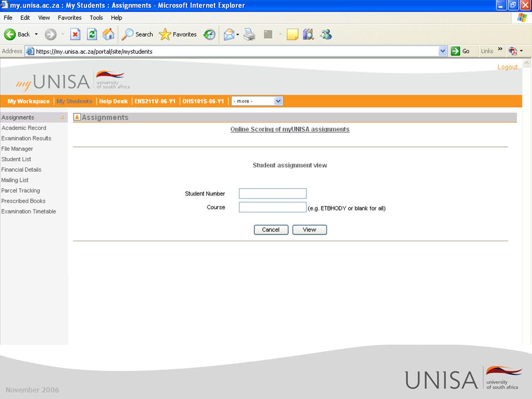
Task: Go back with the Back arrow icon
Action: pos(10,34)
